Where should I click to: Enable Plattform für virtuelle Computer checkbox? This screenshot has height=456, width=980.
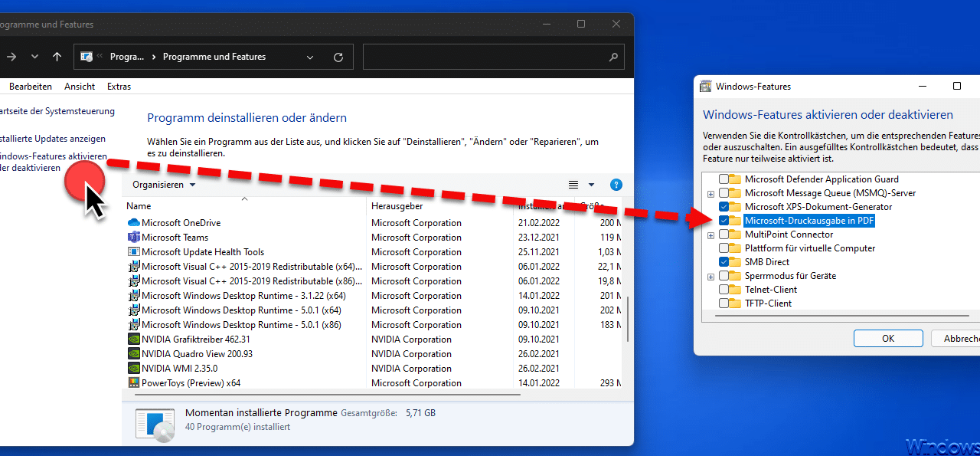724,248
